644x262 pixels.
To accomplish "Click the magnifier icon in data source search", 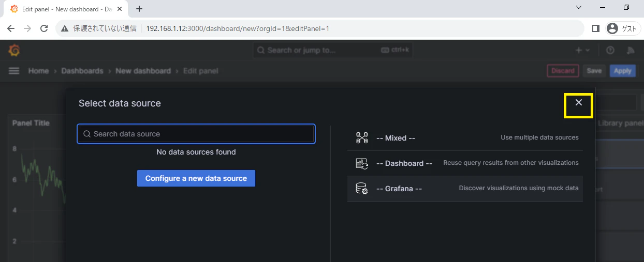I will coord(87,134).
